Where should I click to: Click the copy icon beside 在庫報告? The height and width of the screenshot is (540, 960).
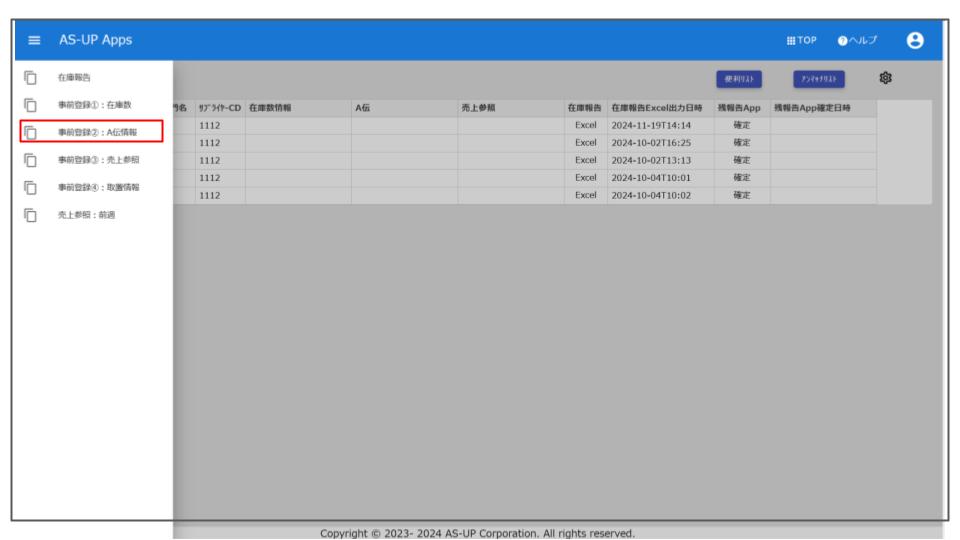pos(30,77)
